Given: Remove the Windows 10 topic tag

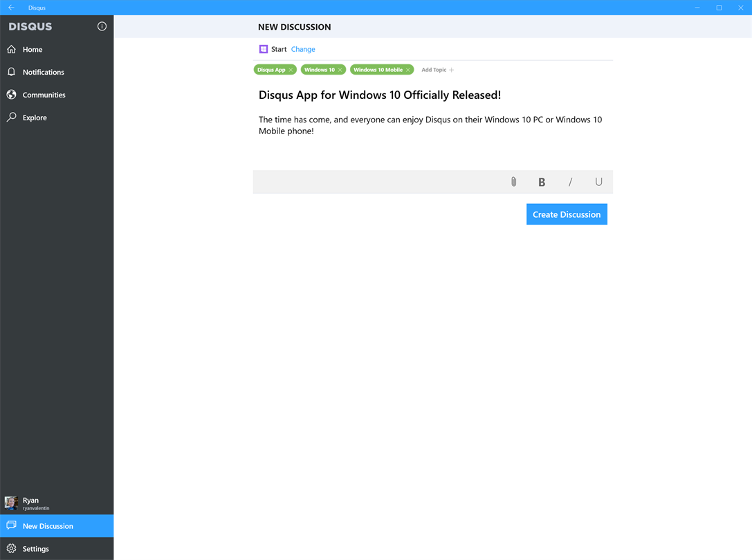Looking at the screenshot, I should [x=340, y=70].
